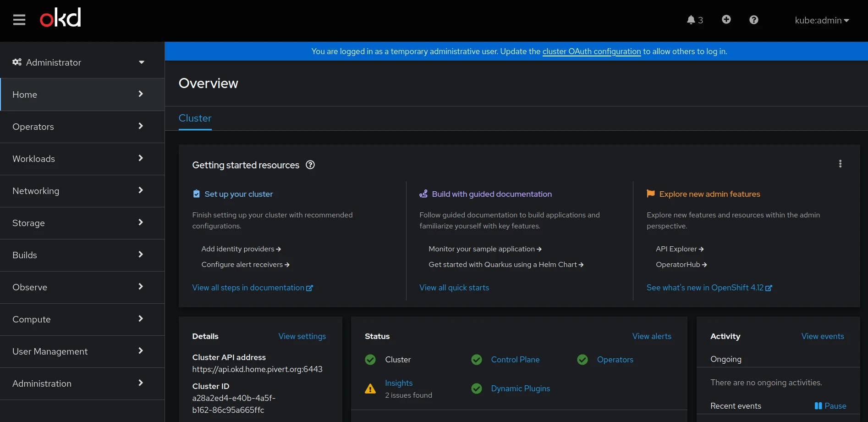Open the OperatorHub link
The width and height of the screenshot is (868, 422).
point(681,264)
